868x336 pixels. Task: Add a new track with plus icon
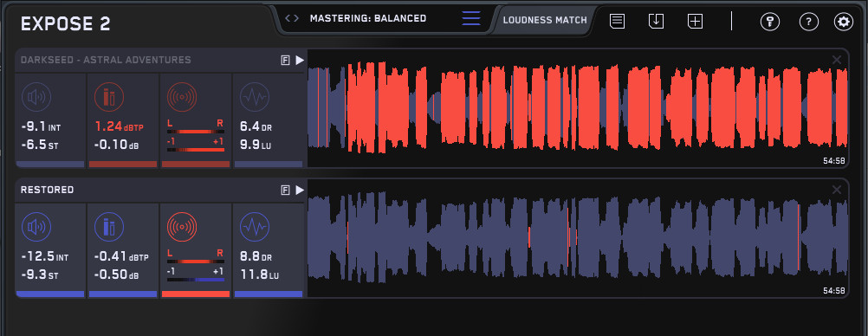point(696,22)
